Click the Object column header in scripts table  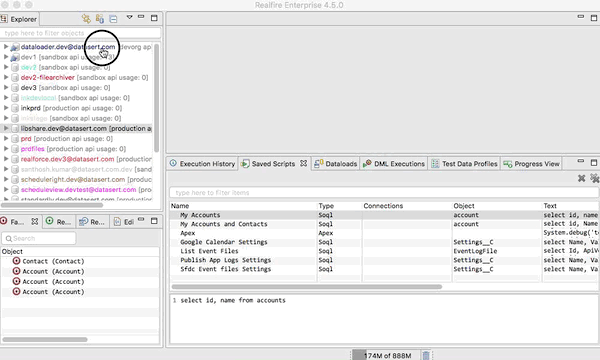coord(497,206)
